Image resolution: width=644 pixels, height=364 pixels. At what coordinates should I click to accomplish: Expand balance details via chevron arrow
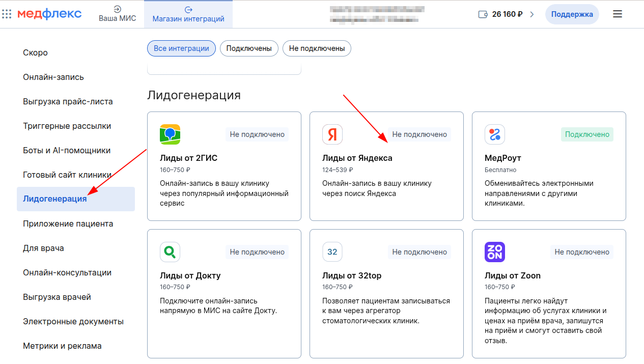coord(532,14)
